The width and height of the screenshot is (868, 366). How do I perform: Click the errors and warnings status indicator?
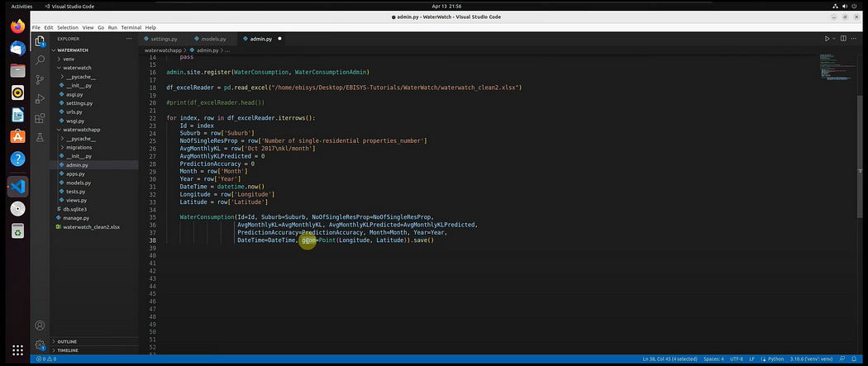[x=46, y=359]
